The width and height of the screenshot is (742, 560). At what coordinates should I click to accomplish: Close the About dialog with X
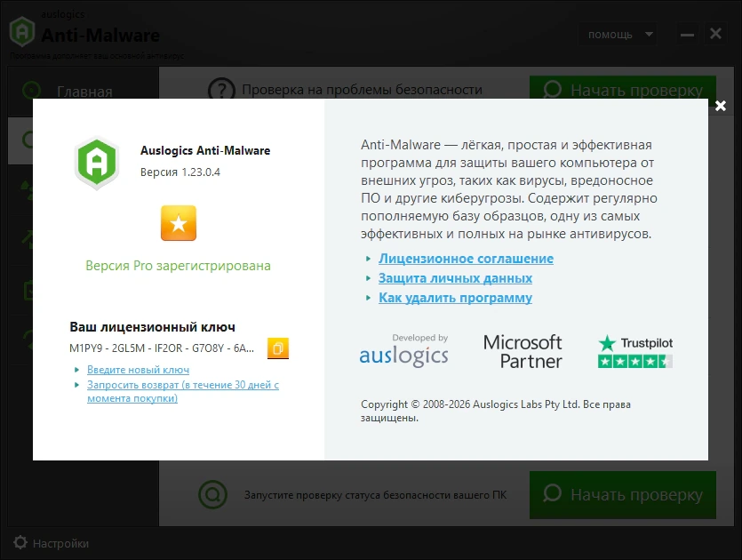pos(721,106)
